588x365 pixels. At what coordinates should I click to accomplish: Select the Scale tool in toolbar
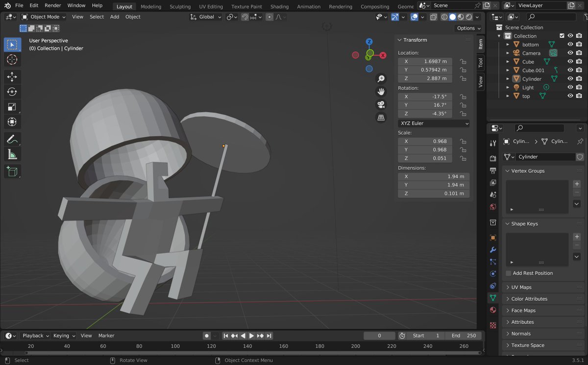12,107
